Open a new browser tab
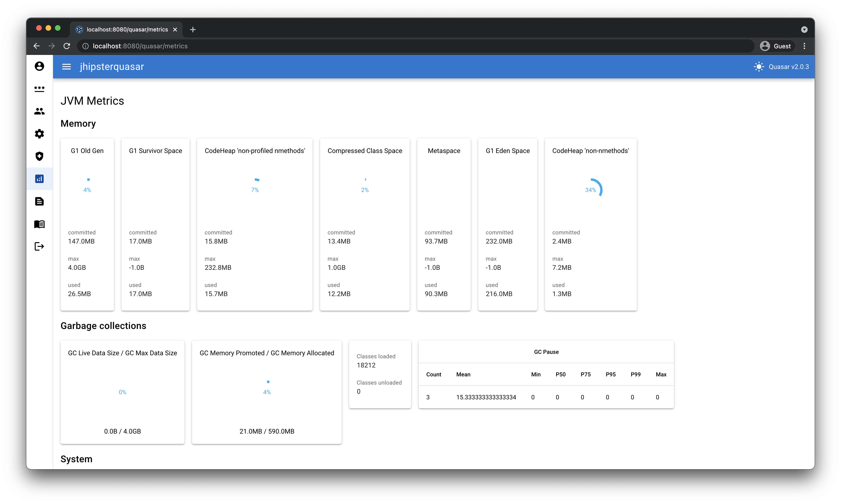The height and width of the screenshot is (504, 841). click(x=193, y=30)
